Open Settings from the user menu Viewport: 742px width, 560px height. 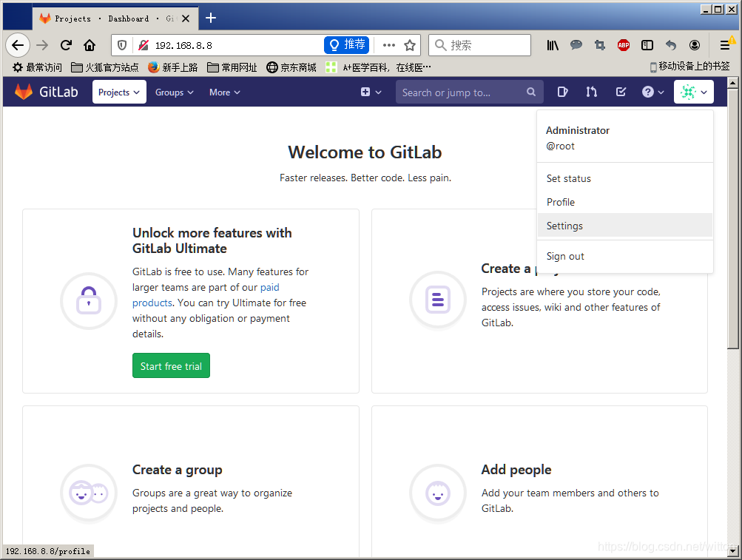coord(625,226)
